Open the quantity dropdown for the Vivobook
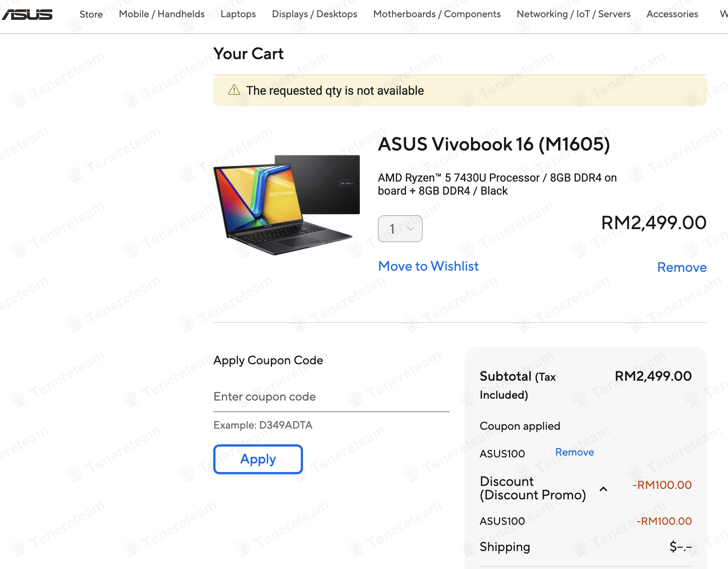Image resolution: width=728 pixels, height=569 pixels. 400,229
